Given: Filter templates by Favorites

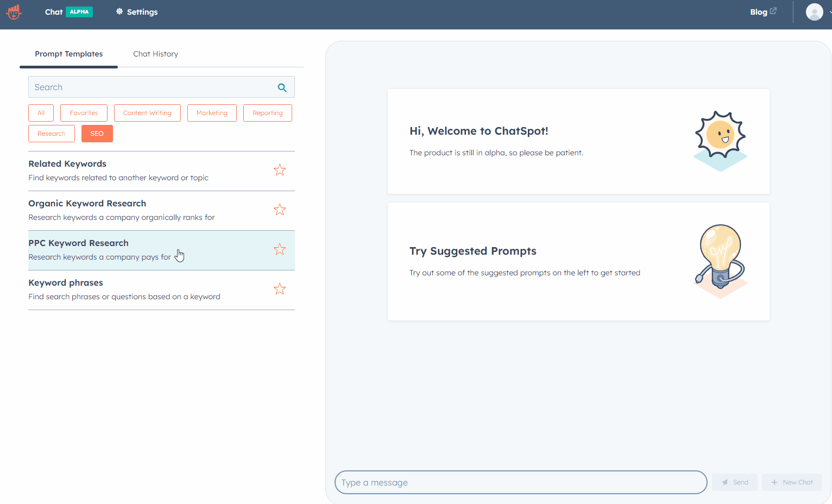Looking at the screenshot, I should (84, 113).
